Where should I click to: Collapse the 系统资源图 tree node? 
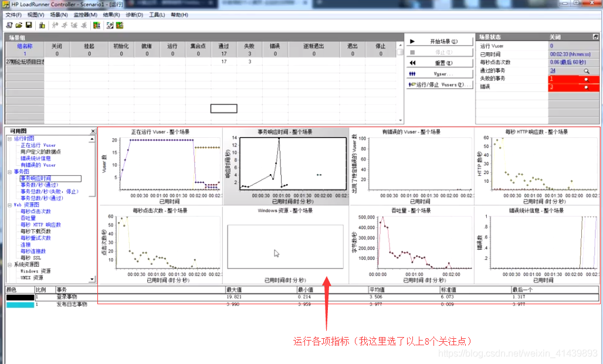[x=9, y=264]
